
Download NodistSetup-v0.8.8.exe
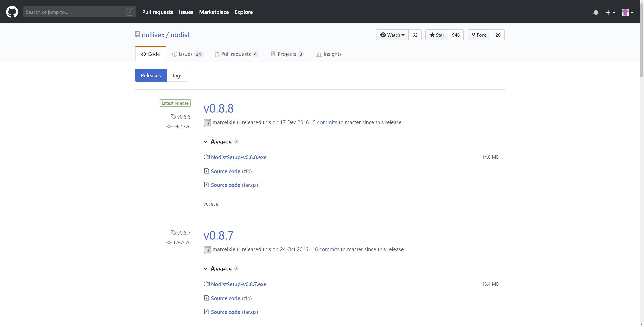tap(238, 157)
